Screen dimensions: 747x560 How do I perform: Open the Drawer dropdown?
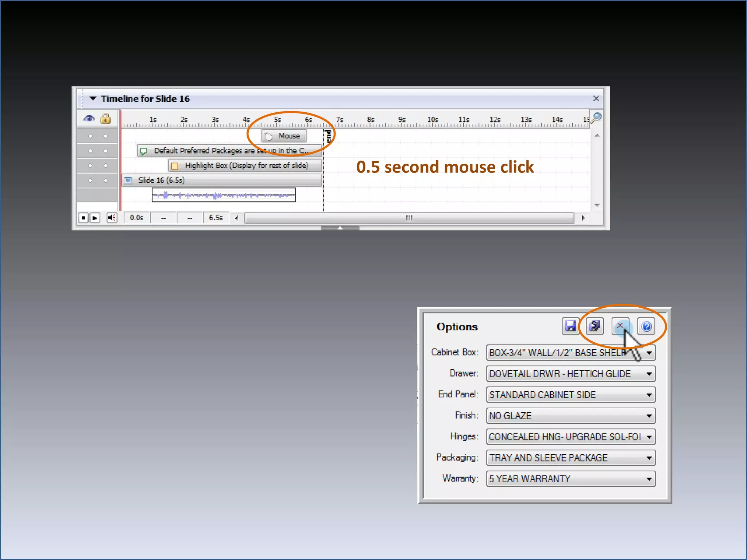(571, 374)
